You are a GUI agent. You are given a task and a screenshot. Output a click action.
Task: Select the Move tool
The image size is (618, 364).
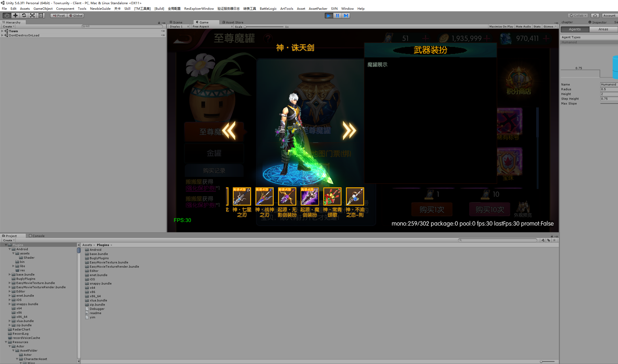[x=15, y=16]
